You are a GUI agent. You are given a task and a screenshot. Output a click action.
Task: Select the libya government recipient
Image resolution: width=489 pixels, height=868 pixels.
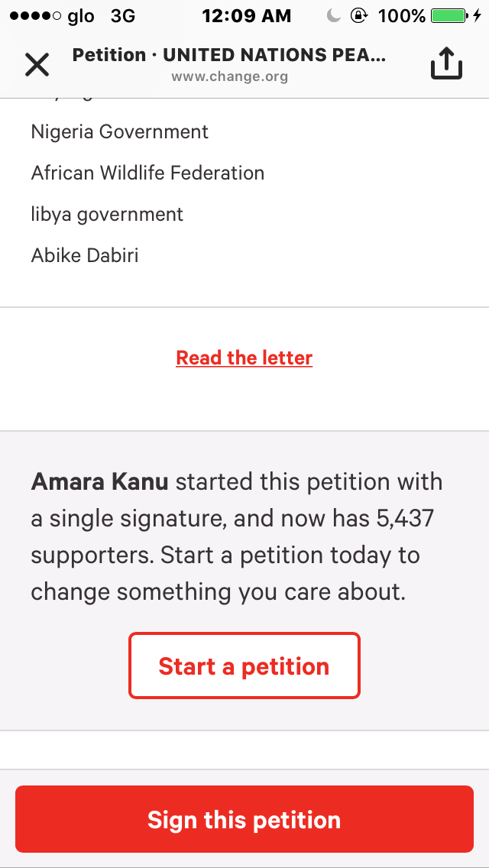point(107,214)
